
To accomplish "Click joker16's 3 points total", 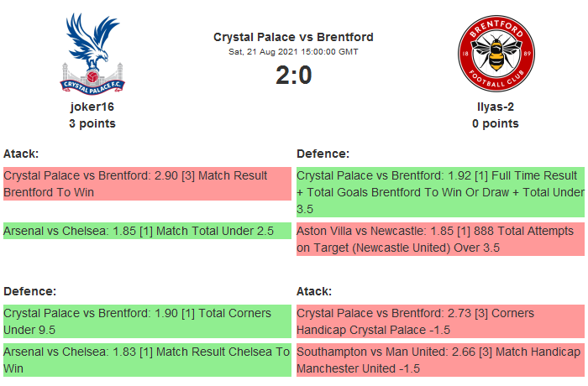I will click(92, 123).
